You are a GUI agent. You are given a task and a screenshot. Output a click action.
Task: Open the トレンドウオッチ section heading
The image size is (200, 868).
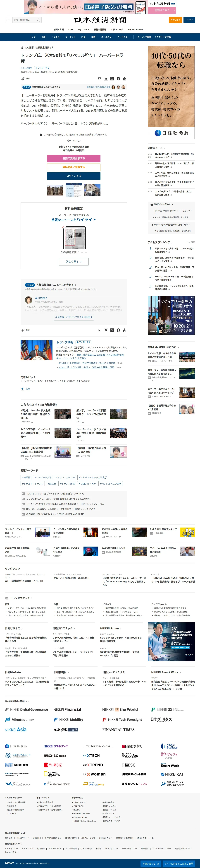pos(21,598)
